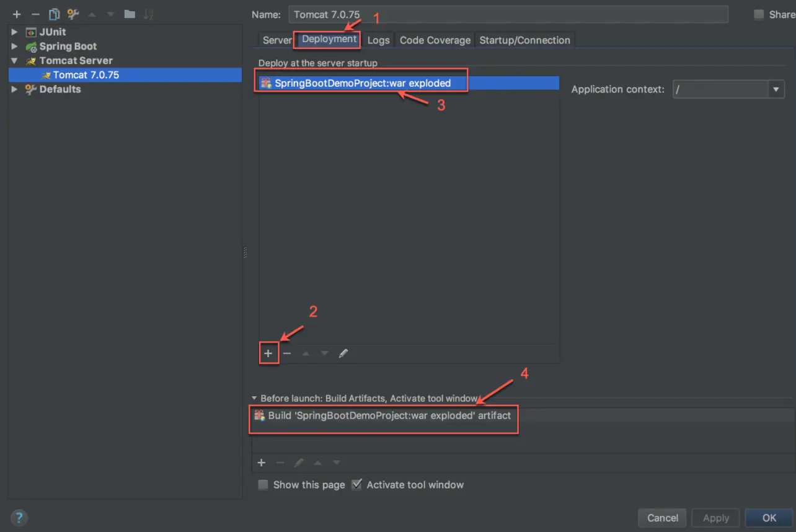Move the Before launch task up

click(318, 463)
